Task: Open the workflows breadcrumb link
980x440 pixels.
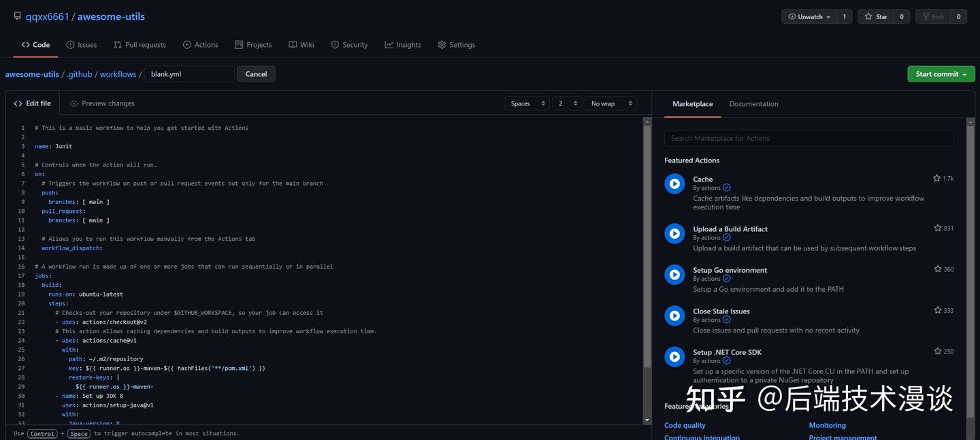Action: click(x=118, y=74)
